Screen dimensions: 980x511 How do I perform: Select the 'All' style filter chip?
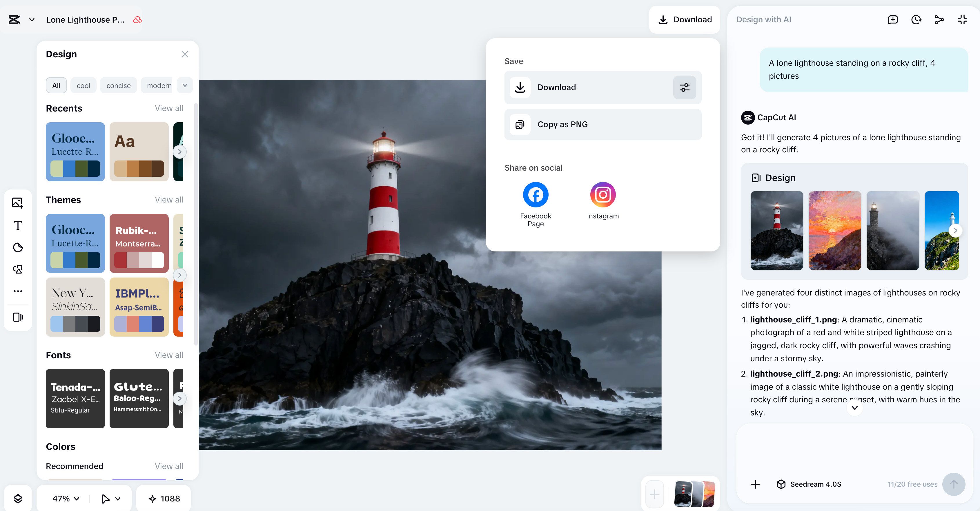[x=56, y=85]
